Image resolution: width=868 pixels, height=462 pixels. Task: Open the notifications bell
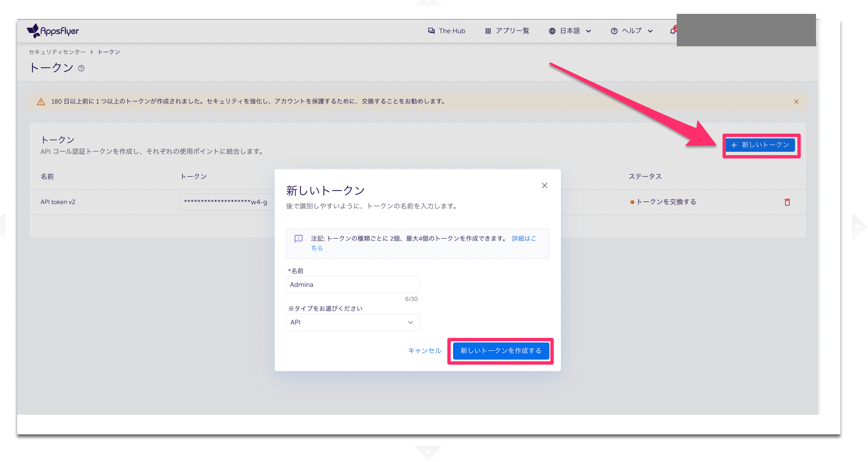673,31
